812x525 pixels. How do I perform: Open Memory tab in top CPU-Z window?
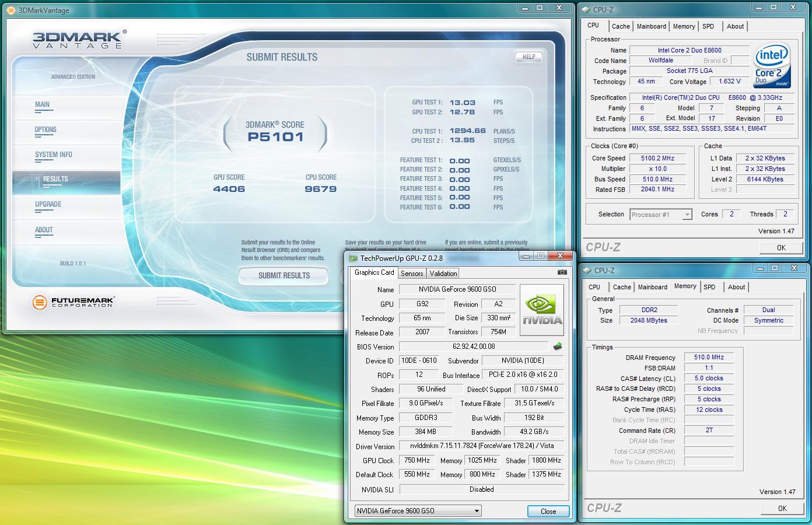click(x=684, y=26)
